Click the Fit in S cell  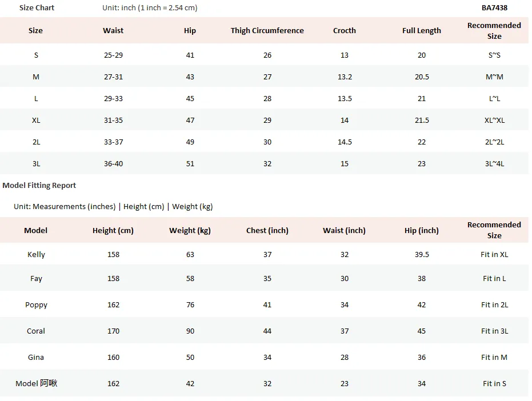click(x=494, y=383)
